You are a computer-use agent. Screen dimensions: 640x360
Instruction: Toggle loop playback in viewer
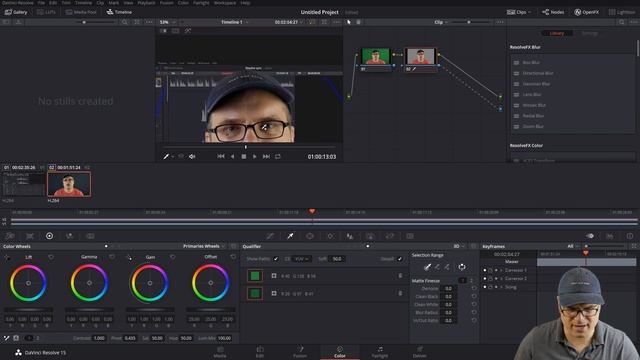click(x=278, y=157)
